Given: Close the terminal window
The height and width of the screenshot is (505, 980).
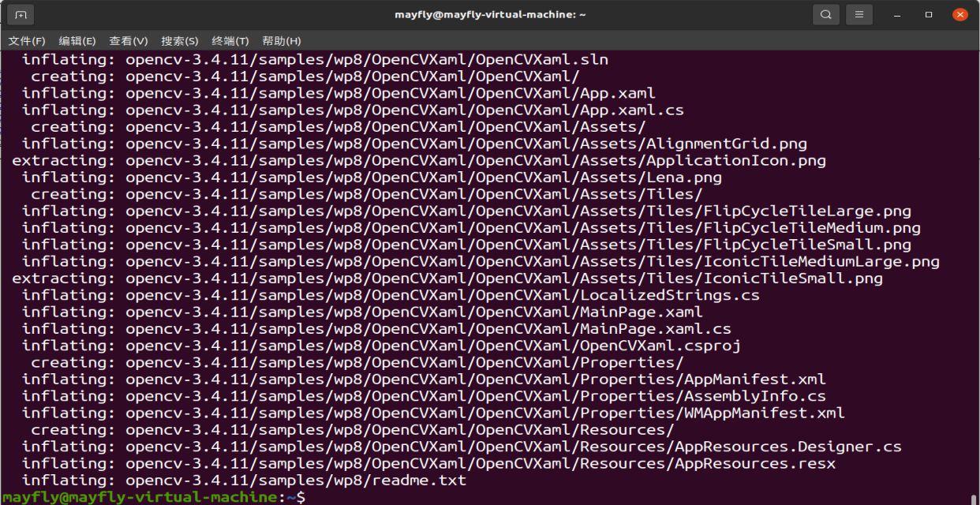Looking at the screenshot, I should pyautogui.click(x=960, y=13).
